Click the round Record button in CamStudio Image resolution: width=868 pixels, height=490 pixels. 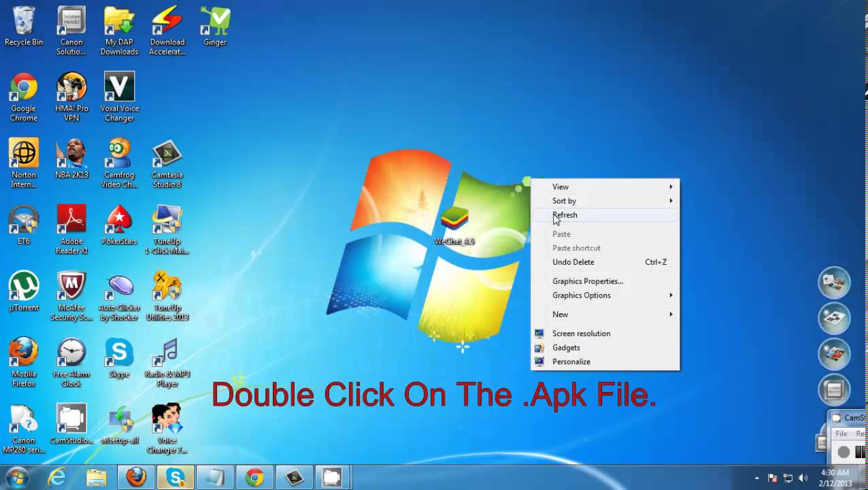pyautogui.click(x=844, y=452)
